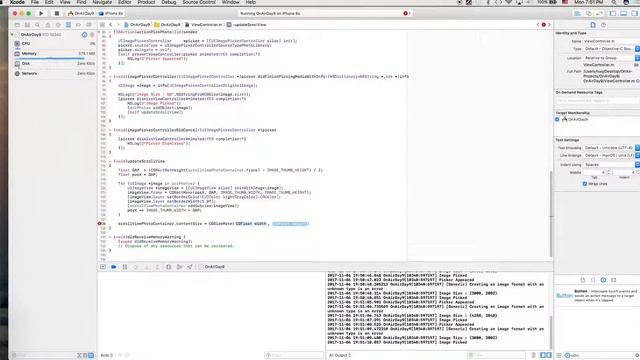Viewport: 640px width, 360px height.
Task: Toggle the debug area visibility
Action: point(624,13)
